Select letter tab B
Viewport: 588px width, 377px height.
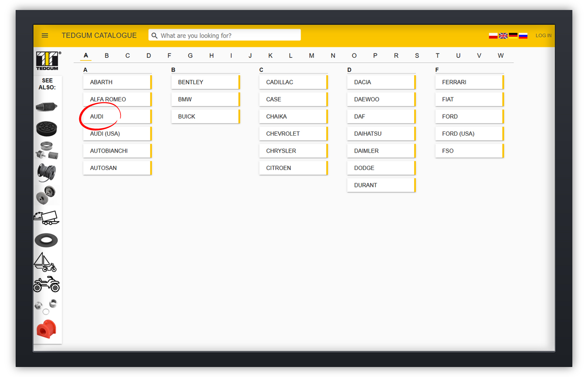click(x=107, y=56)
